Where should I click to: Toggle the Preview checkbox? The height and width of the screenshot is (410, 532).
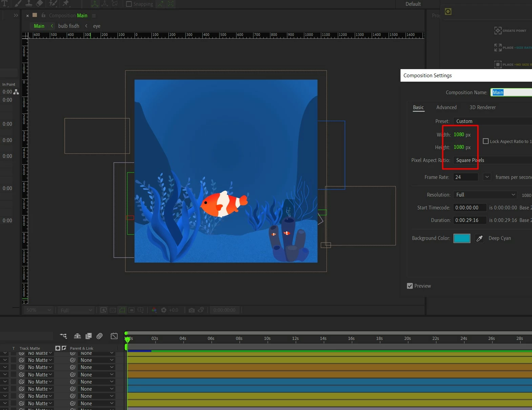[x=410, y=286]
